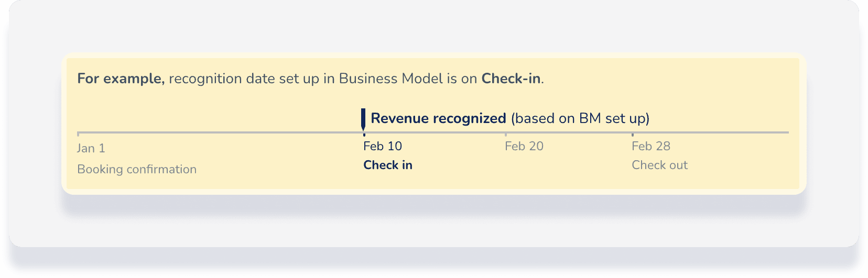Viewport: 868px width, 278px height.
Task: Click timeline segment after Feb 28
Action: point(711,132)
